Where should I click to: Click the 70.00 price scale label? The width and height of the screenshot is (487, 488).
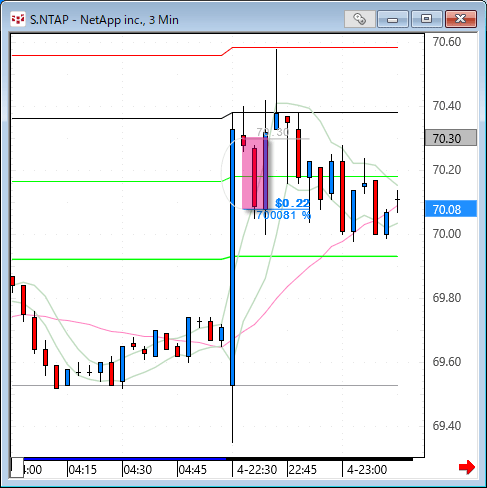[x=447, y=234]
